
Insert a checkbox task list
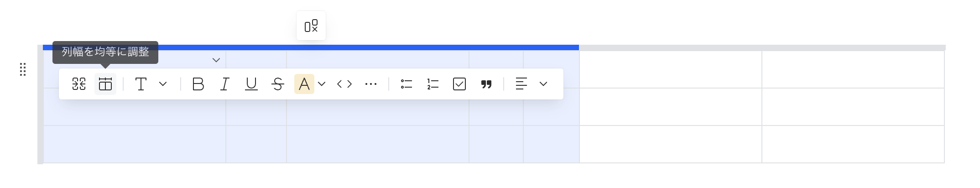tap(459, 84)
